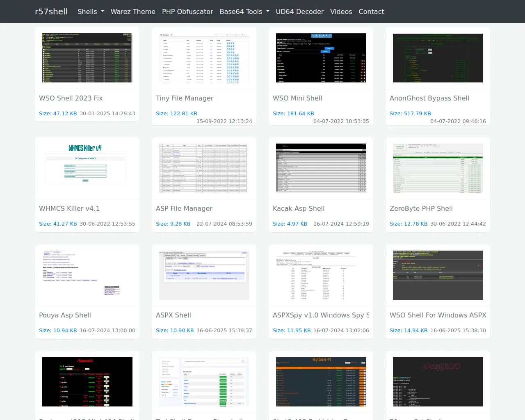Screen dimensions: 525x420
Task: Select the ZeroByte PHP Shell title
Action: tap(421, 208)
